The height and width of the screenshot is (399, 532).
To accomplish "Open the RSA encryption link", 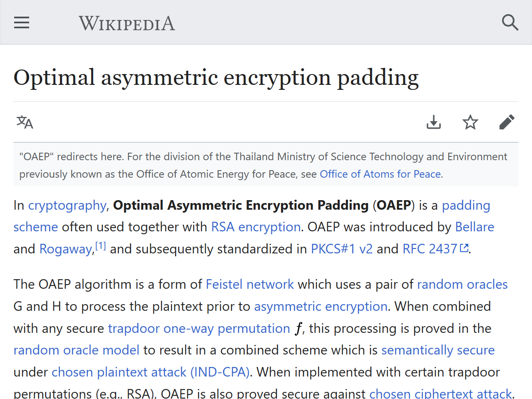I will click(256, 227).
